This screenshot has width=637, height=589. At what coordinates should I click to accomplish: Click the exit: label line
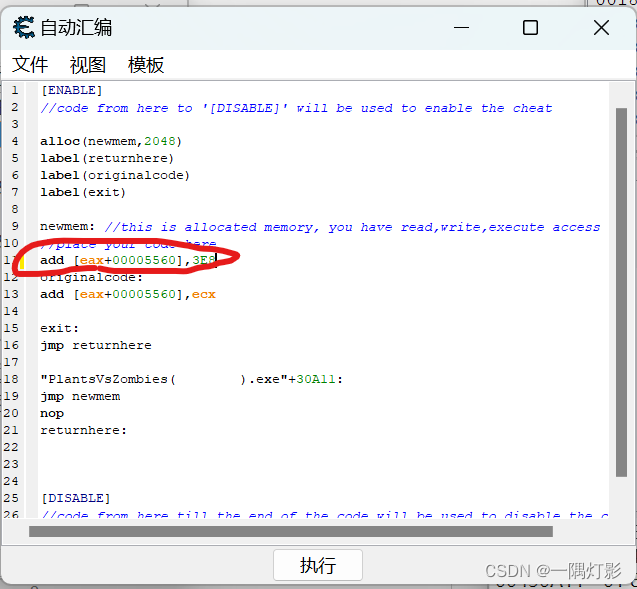point(59,328)
